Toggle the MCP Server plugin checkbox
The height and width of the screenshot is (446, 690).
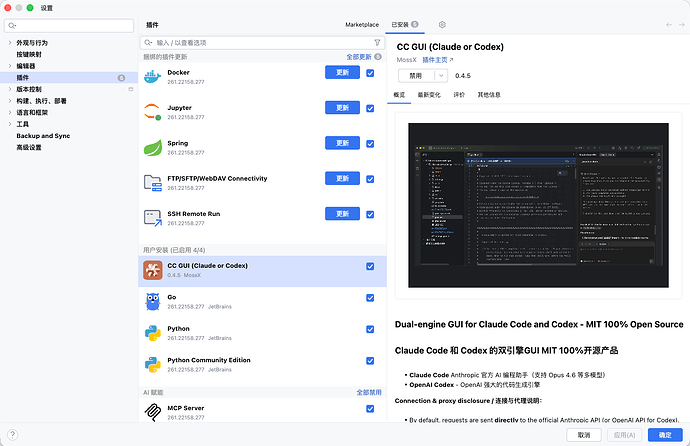coord(370,409)
